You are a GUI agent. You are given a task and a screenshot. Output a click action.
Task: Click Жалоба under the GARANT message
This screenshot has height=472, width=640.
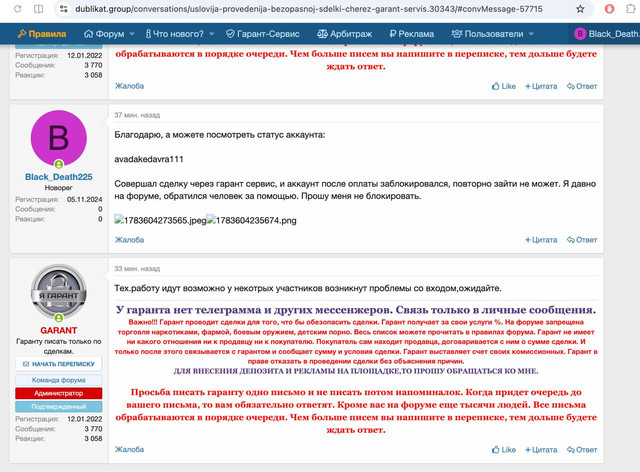(x=129, y=449)
